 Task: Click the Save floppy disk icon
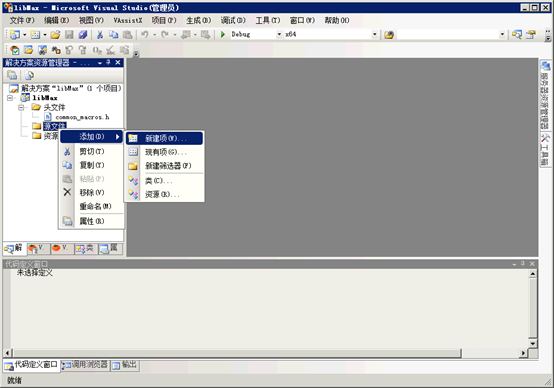tap(69, 35)
